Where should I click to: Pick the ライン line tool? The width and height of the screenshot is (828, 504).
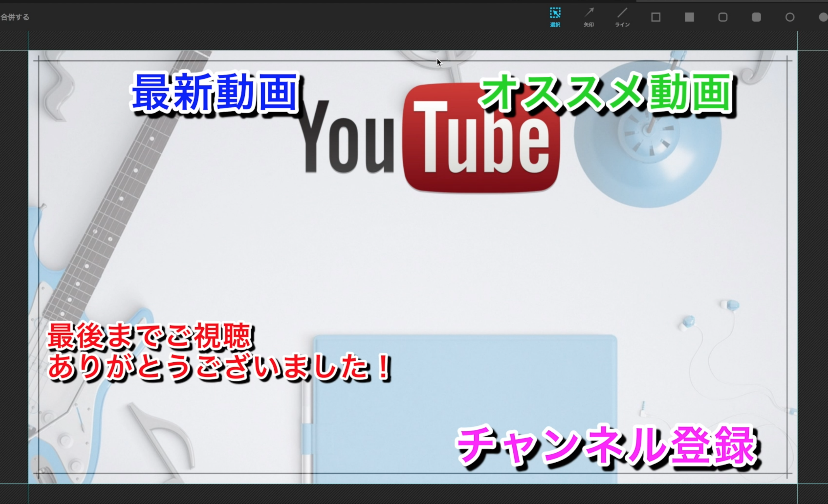pos(622,17)
